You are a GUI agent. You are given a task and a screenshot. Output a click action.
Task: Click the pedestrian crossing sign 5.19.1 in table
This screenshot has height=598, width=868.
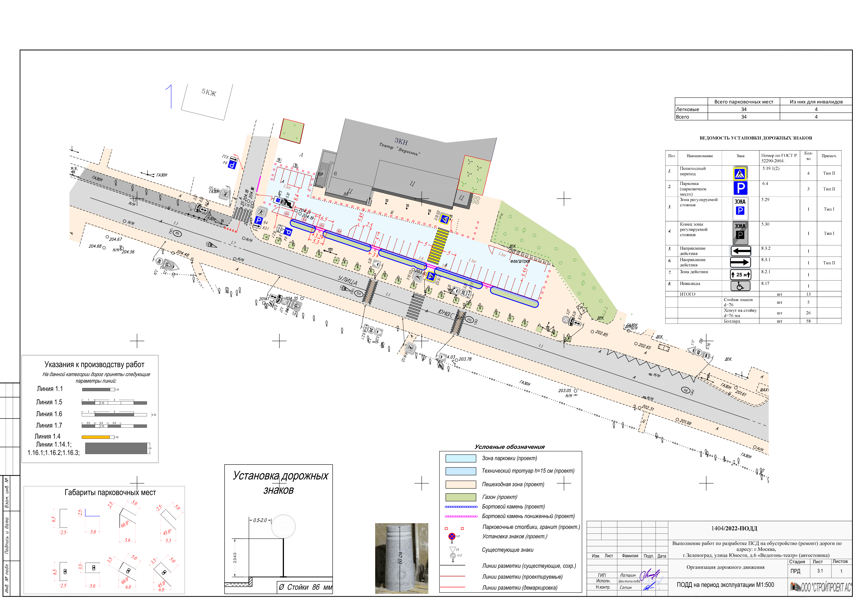click(740, 173)
